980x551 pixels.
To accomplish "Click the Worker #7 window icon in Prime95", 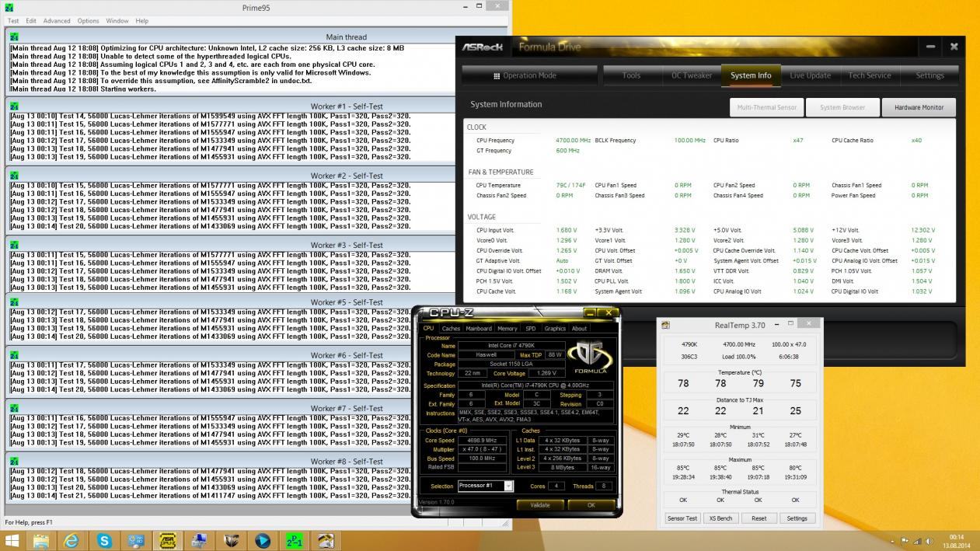I will coord(14,408).
